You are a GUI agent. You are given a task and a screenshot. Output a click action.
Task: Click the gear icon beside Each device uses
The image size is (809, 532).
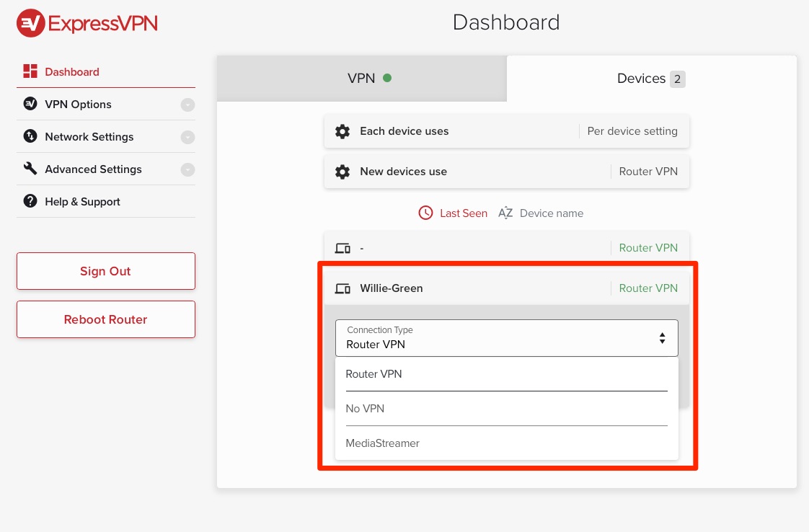[x=342, y=131]
